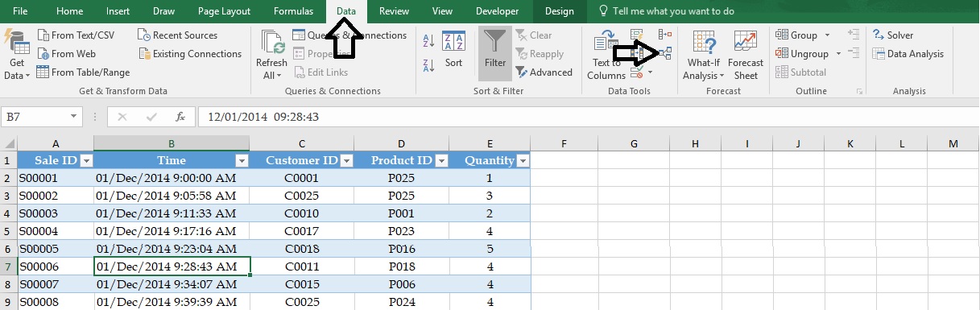Click the formula bar value 12/01/2014
The width and height of the screenshot is (980, 310).
[263, 117]
